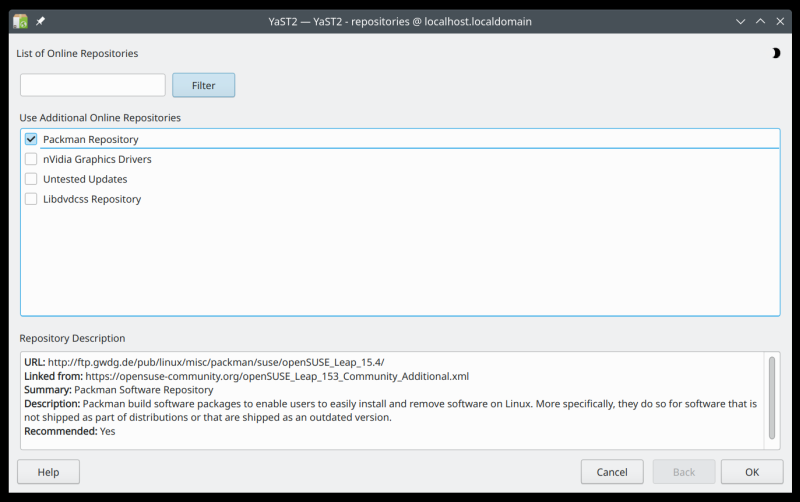Click the Repository Description scrollbar
Image resolution: width=800 pixels, height=502 pixels.
pyautogui.click(x=772, y=396)
